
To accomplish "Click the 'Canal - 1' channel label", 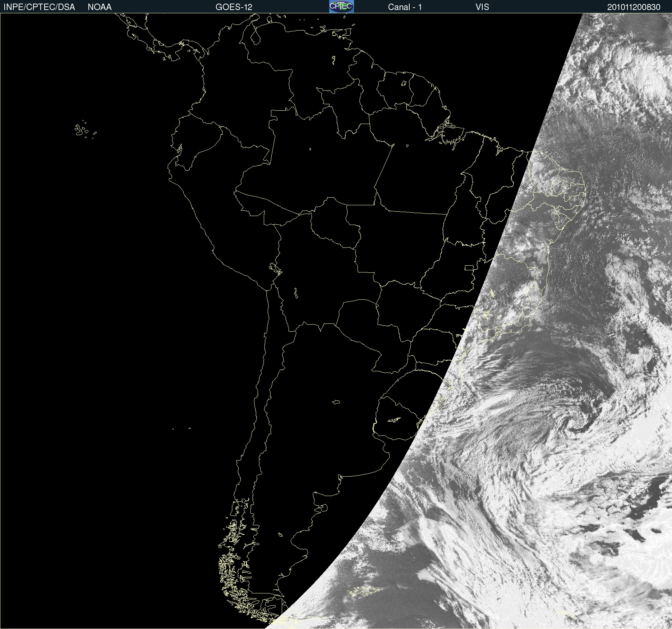I will [x=405, y=7].
